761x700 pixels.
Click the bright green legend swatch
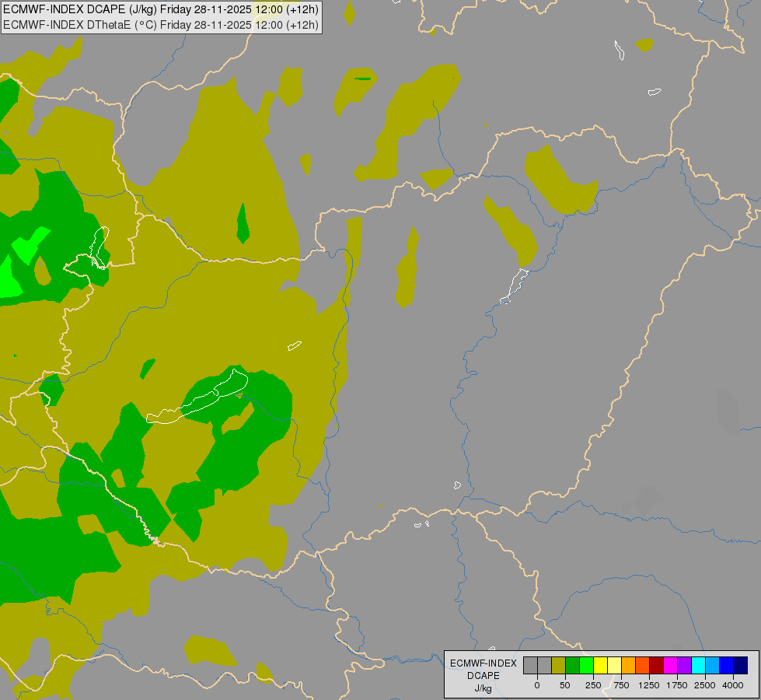[586, 666]
